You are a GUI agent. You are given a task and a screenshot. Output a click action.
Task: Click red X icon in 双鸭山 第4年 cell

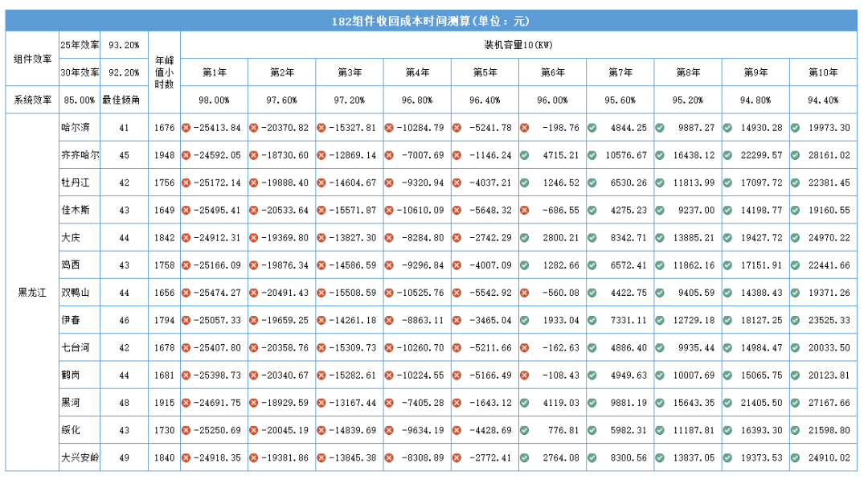pos(389,293)
